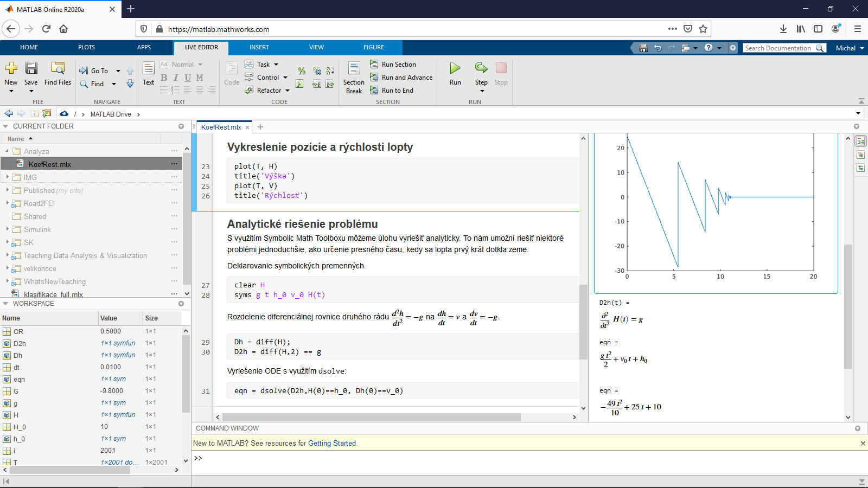This screenshot has height=488, width=868.
Task: Expand the Road2FEI folder
Action: click(x=8, y=203)
